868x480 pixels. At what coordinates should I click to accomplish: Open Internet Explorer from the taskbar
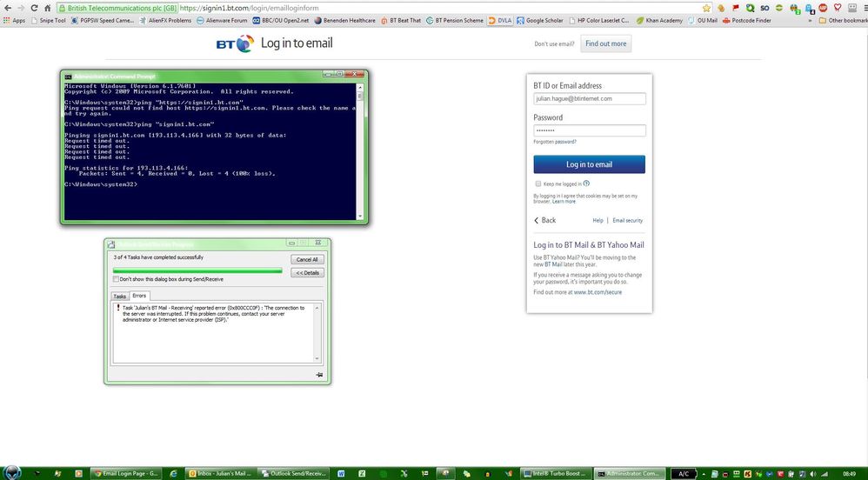click(173, 473)
